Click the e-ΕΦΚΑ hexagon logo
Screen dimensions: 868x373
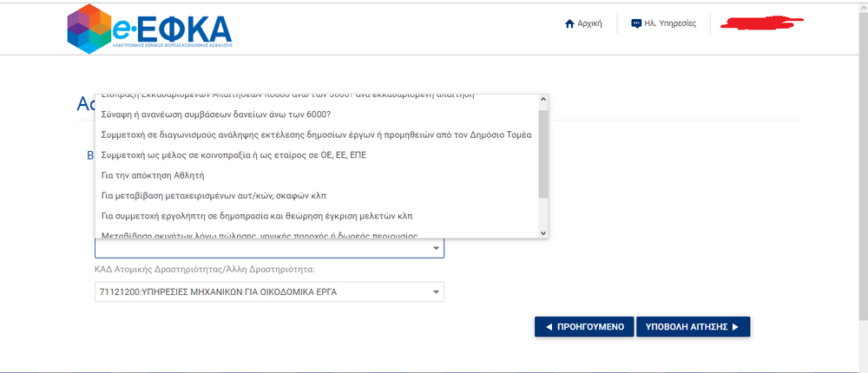click(x=89, y=28)
